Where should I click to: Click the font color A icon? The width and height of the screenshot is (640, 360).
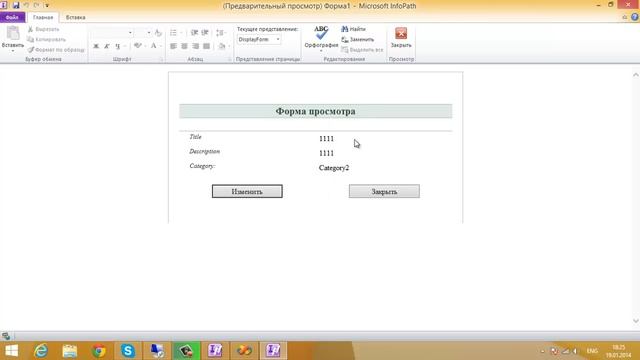[153, 46]
